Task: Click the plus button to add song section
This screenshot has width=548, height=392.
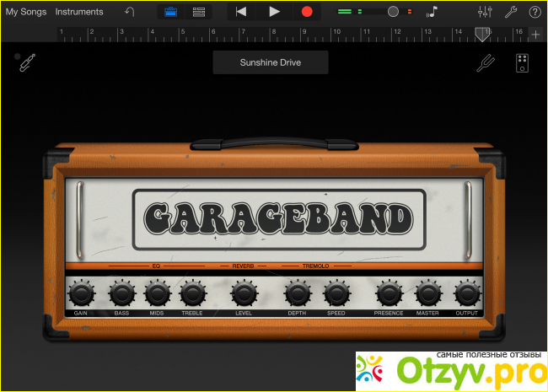Action: click(x=535, y=34)
